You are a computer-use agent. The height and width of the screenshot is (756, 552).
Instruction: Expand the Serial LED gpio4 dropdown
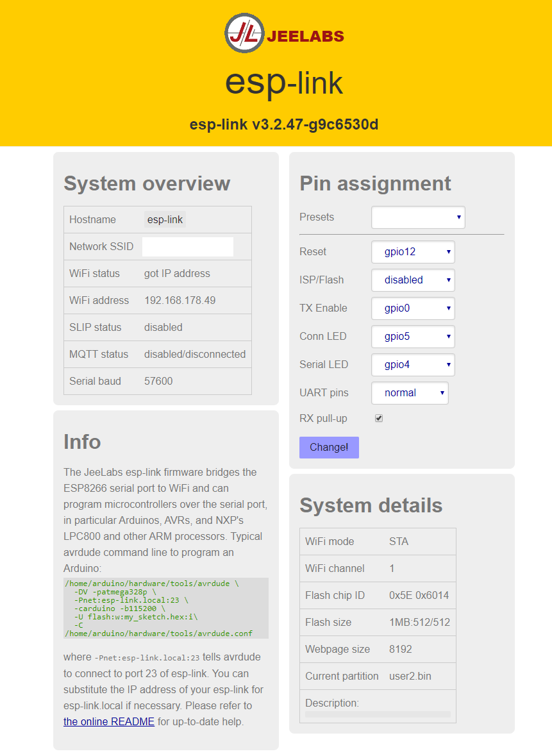[x=413, y=365]
